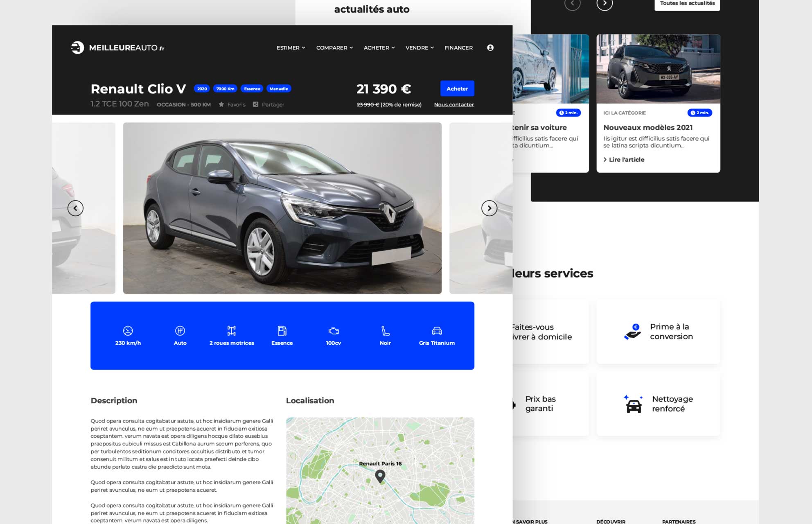Image resolution: width=812 pixels, height=524 pixels.
Task: Click the PARTENAIRES footer heading
Action: click(x=679, y=522)
